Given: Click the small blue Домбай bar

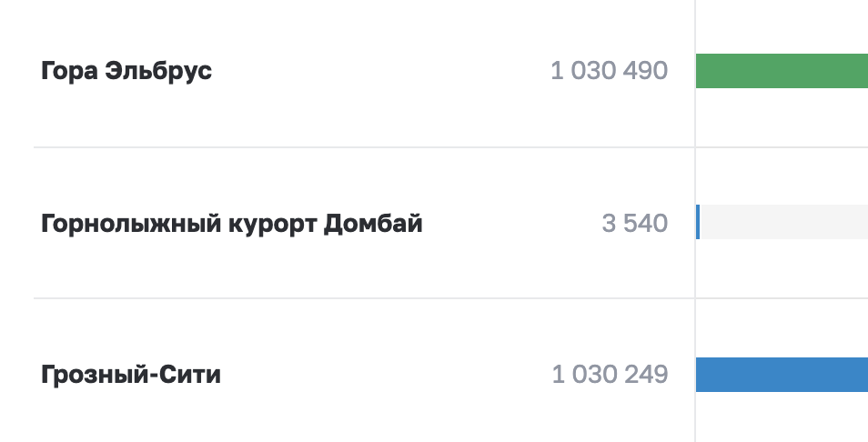Looking at the screenshot, I should pyautogui.click(x=698, y=223).
